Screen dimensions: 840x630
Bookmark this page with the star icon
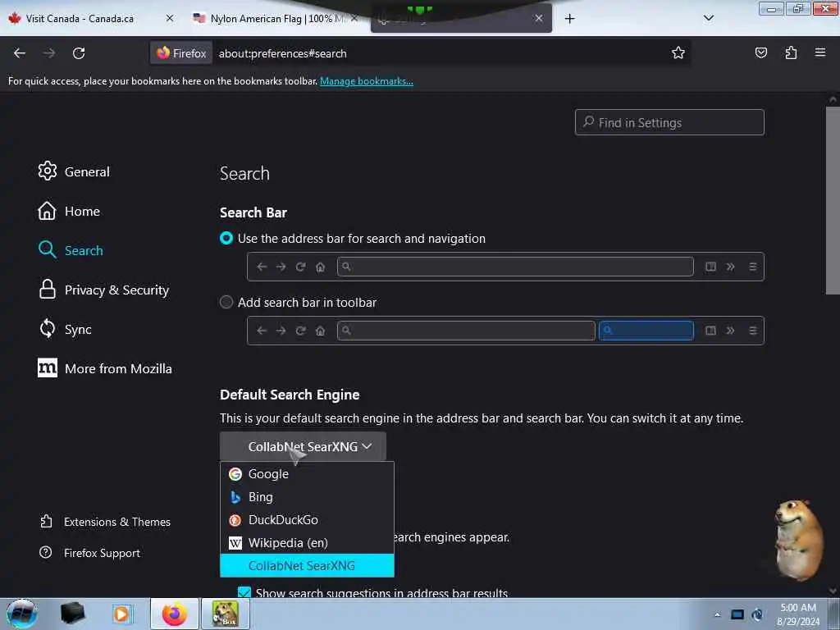[678, 52]
